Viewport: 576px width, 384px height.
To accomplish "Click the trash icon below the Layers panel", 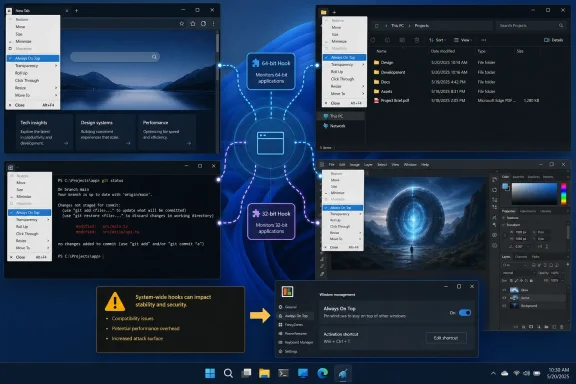I will tap(562, 327).
